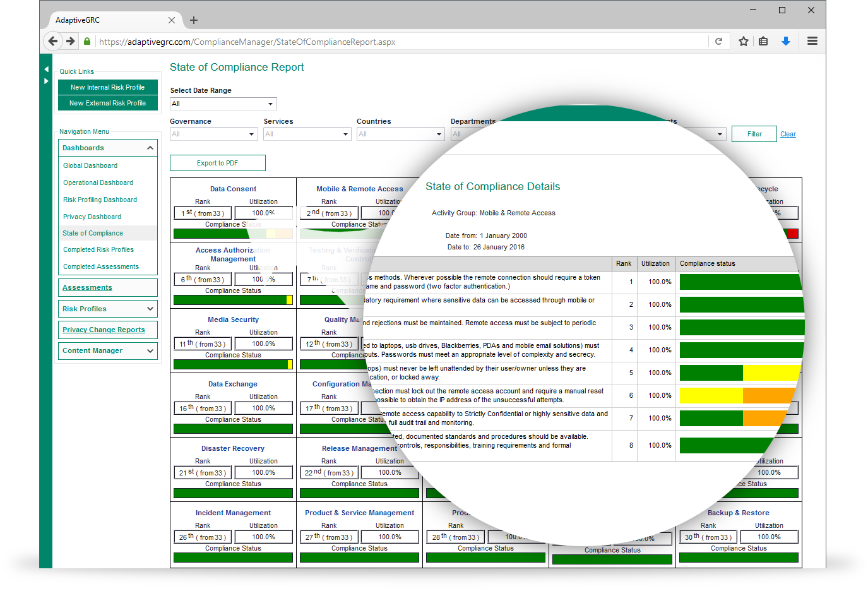Click the browser forward arrow button

[71, 42]
